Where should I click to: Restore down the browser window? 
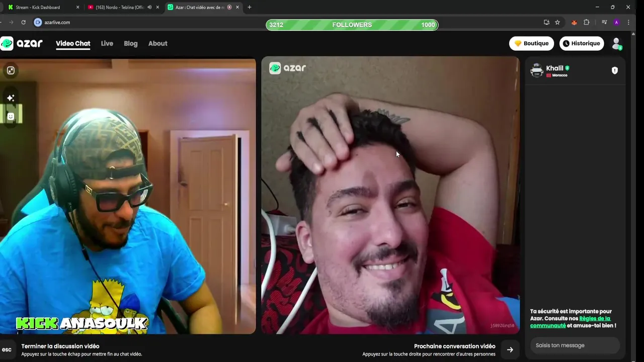pyautogui.click(x=613, y=7)
